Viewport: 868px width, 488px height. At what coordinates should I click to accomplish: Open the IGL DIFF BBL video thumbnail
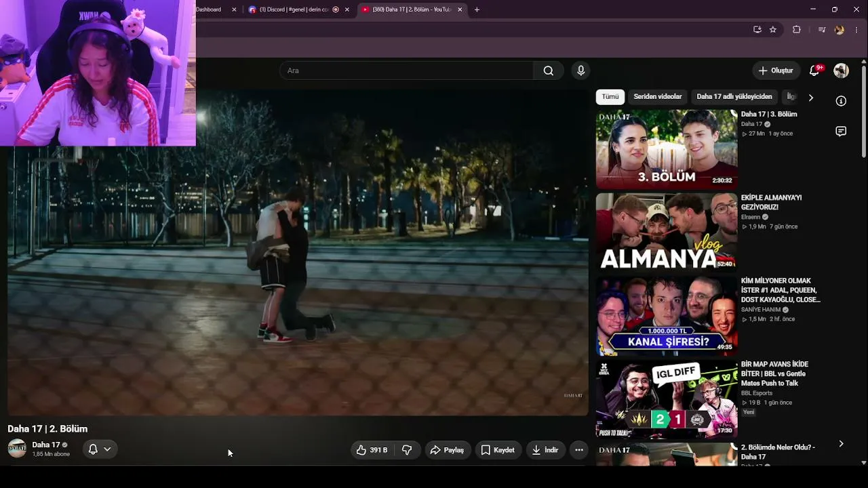[x=667, y=399]
